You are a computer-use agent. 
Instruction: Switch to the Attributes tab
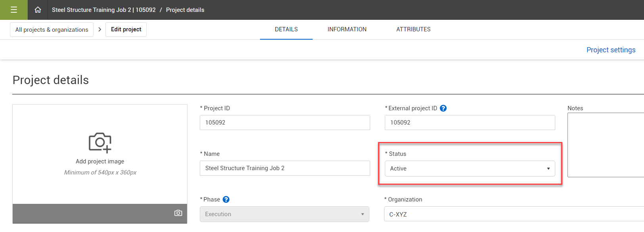(x=413, y=29)
